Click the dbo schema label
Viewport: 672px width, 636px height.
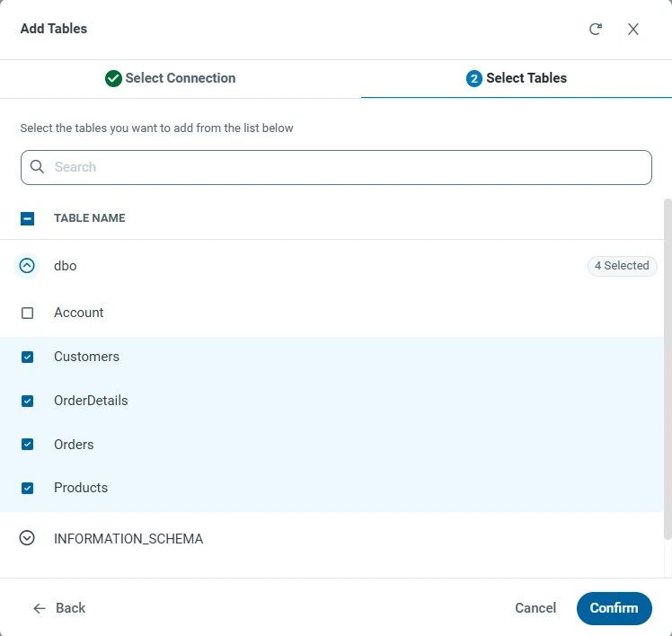(x=66, y=266)
